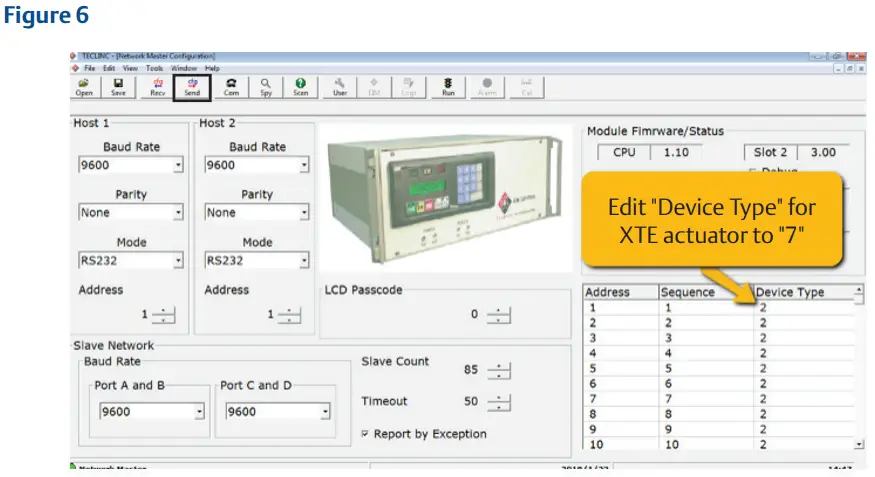The image size is (875, 477).
Task: Open the Edit menu
Action: (x=109, y=68)
